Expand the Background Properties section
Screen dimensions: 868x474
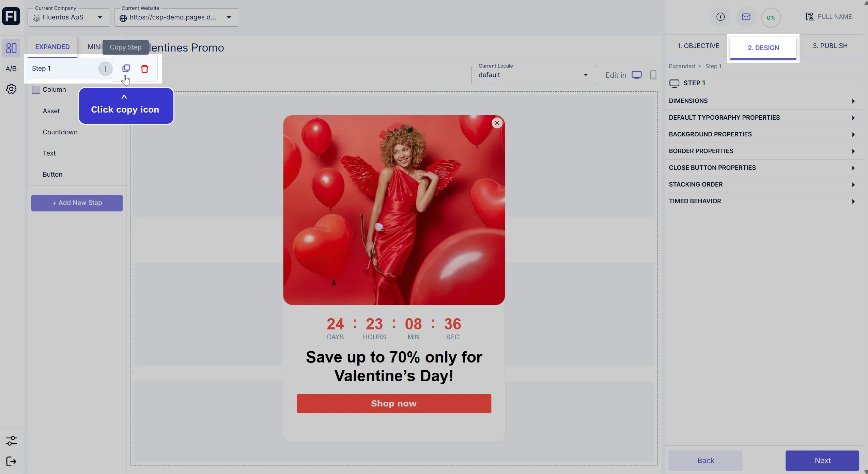click(762, 134)
